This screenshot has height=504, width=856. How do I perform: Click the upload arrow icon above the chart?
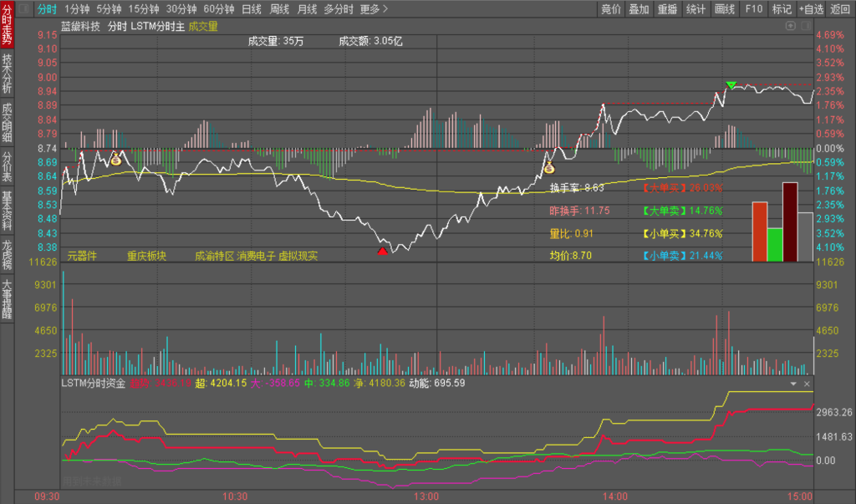[791, 26]
